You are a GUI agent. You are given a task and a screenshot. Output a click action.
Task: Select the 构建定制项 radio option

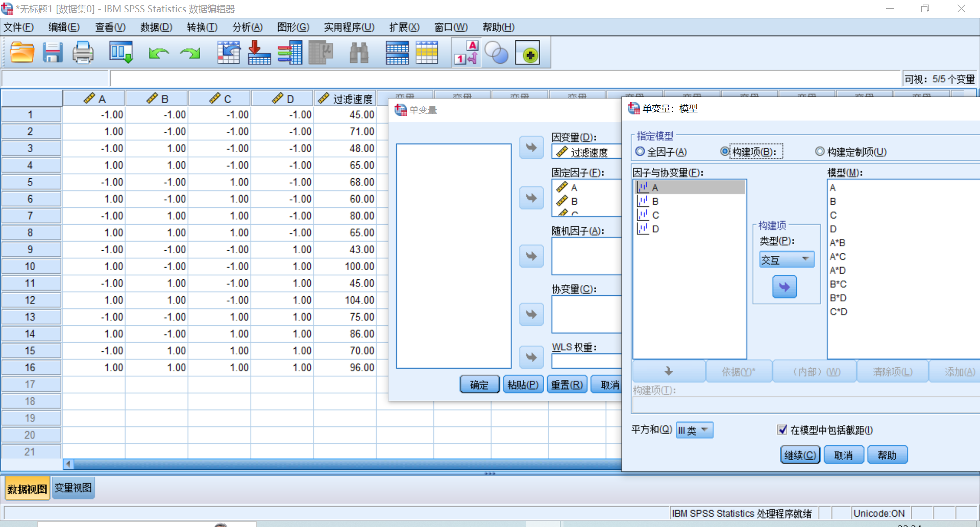(x=820, y=152)
